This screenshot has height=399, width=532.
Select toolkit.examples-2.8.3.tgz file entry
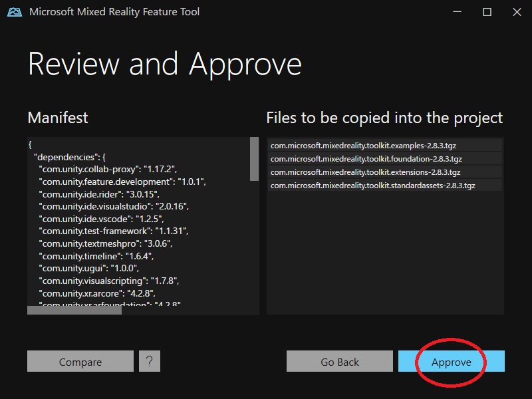385,146
